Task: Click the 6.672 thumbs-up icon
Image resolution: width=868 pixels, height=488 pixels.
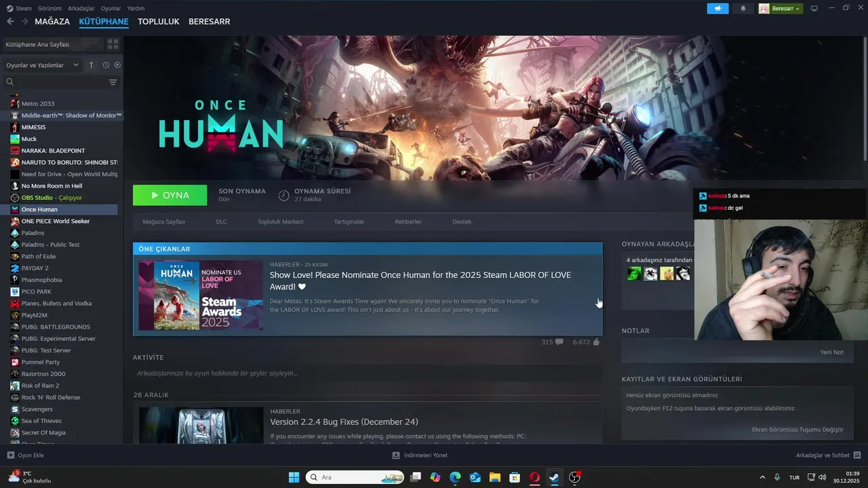Action: pyautogui.click(x=596, y=342)
